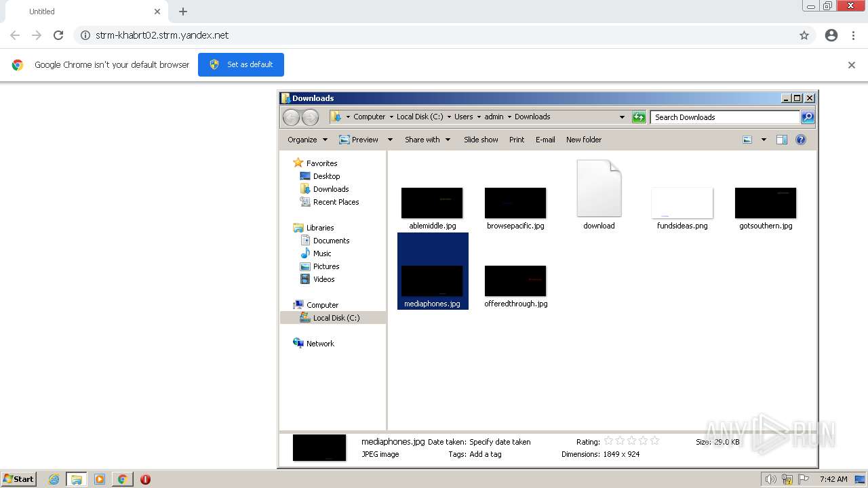This screenshot has height=488, width=868.
Task: Start Slide show from toolbar
Action: [481, 140]
